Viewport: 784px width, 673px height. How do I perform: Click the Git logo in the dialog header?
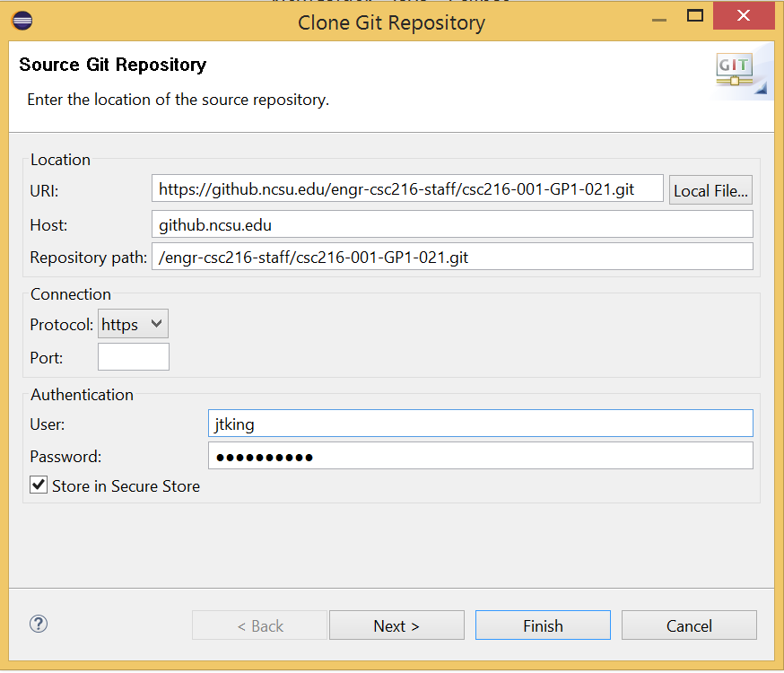[736, 68]
